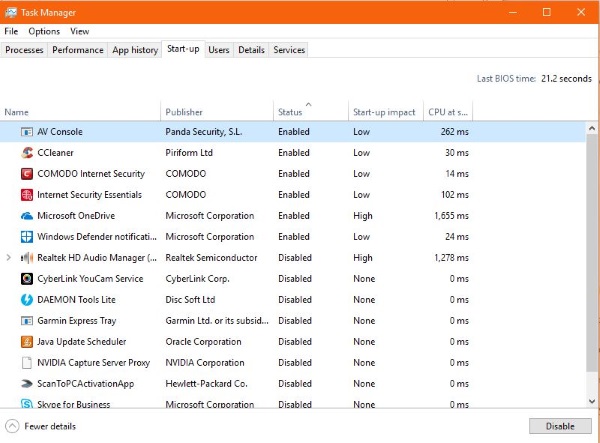600x443 pixels.
Task: Select the Microsoft OneDrive cloud icon
Action: 26,216
